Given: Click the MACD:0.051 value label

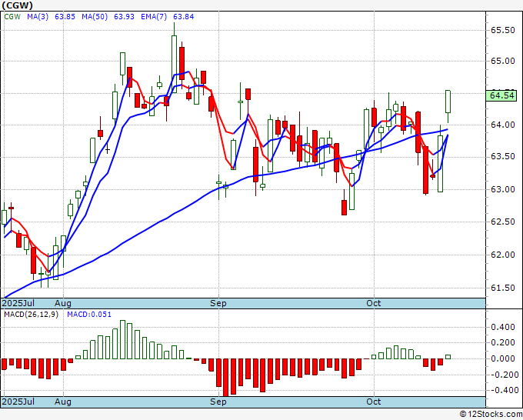Looking at the screenshot, I should point(89,315).
